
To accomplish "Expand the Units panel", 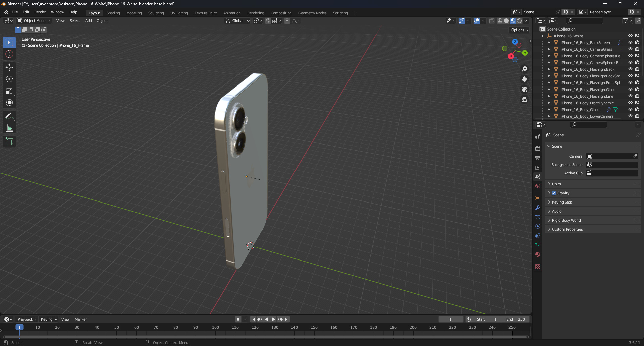I will pos(593,184).
